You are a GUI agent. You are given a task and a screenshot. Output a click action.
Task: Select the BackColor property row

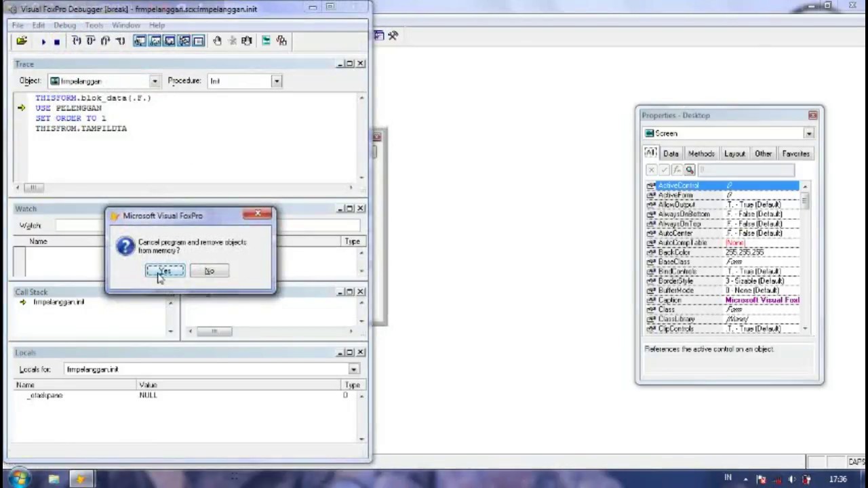tap(723, 252)
